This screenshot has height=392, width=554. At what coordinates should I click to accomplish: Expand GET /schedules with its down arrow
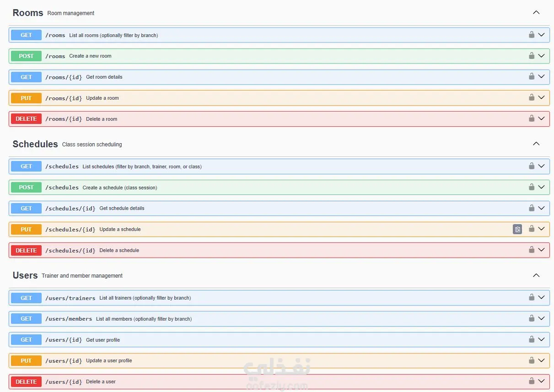point(541,166)
